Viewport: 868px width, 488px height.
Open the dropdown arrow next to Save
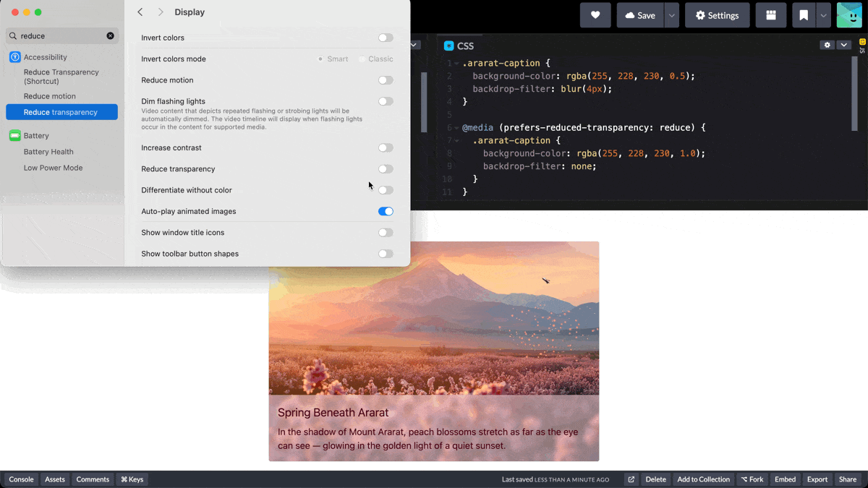[672, 15]
